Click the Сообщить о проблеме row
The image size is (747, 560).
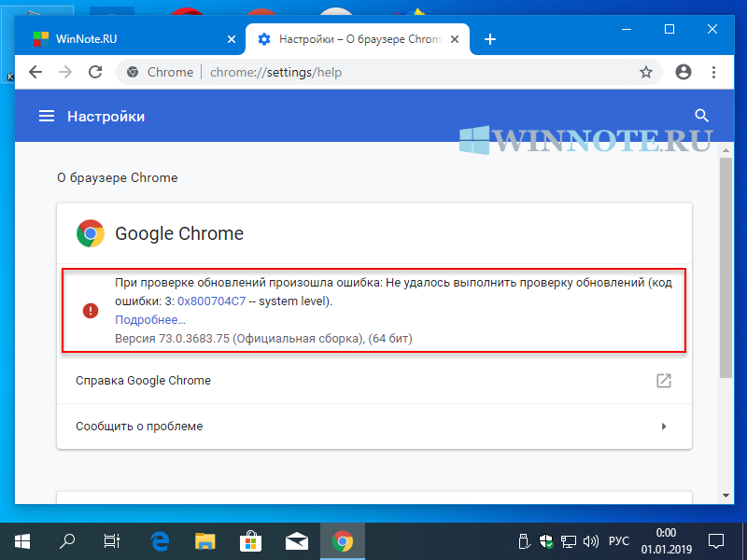[x=374, y=427]
